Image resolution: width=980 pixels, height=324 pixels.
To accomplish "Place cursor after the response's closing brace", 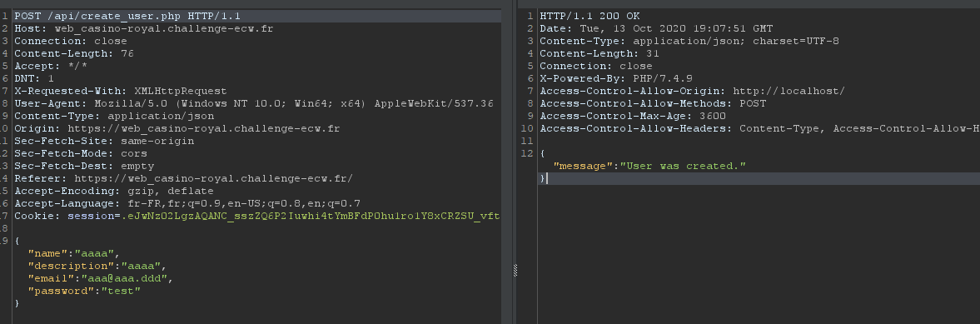I will coord(547,179).
